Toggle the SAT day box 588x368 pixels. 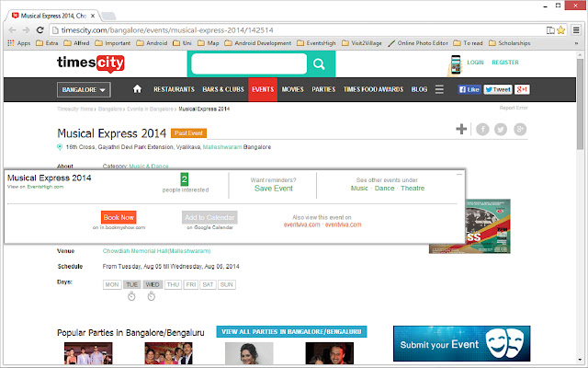[208, 284]
